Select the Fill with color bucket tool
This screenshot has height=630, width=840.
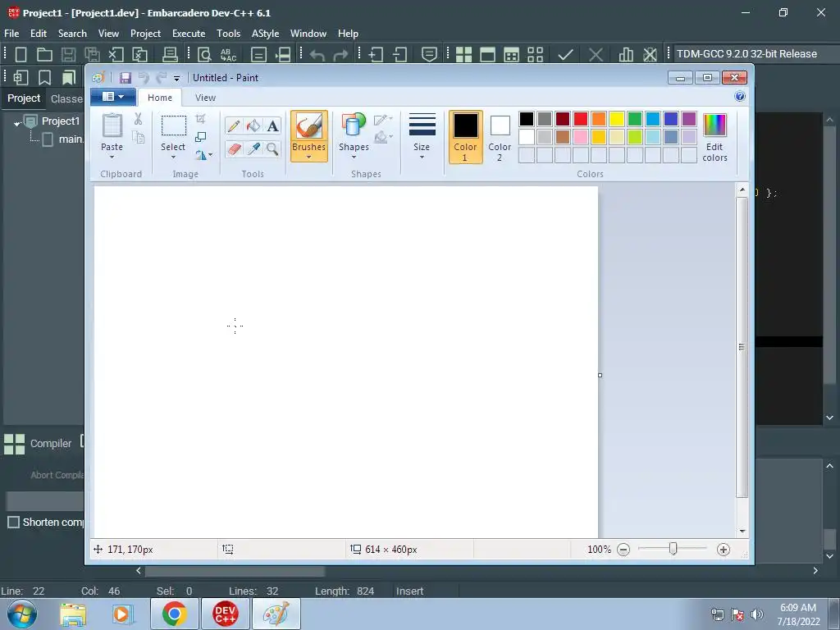coord(253,126)
